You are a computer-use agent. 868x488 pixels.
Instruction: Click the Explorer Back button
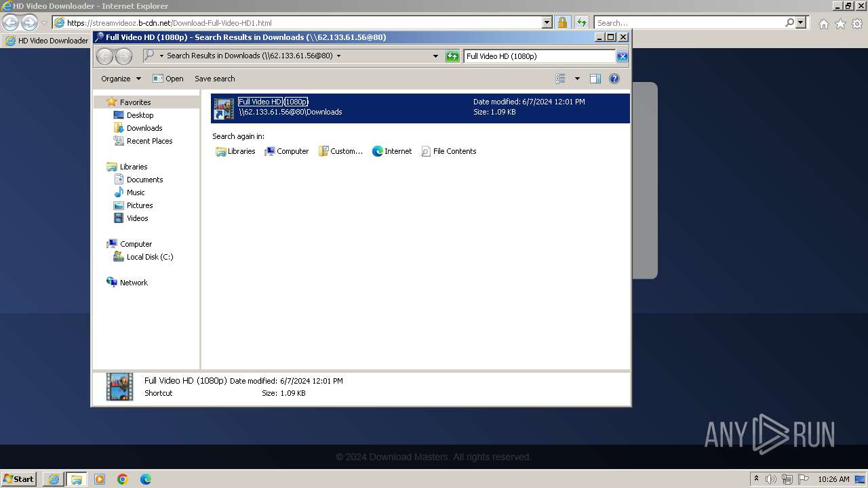(x=104, y=56)
